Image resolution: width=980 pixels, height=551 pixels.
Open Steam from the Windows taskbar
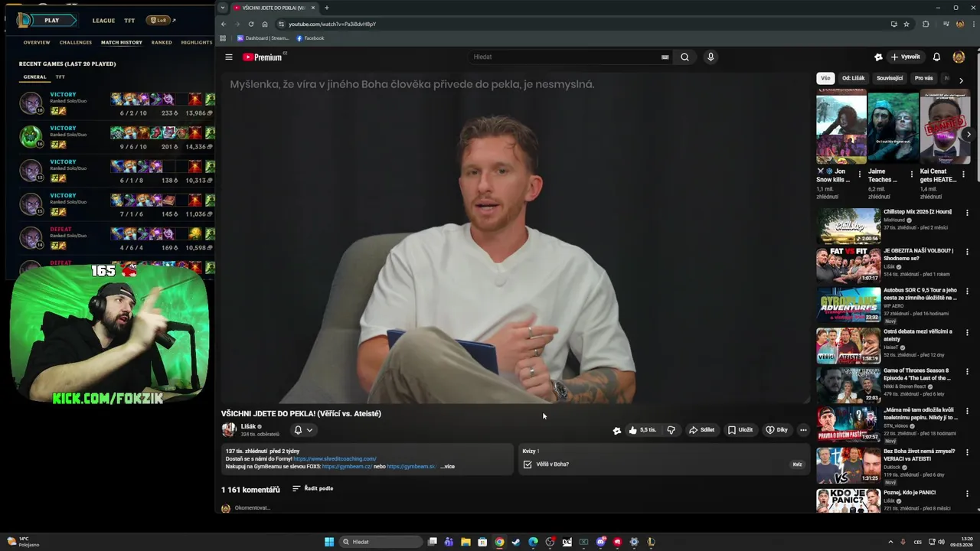(516, 542)
